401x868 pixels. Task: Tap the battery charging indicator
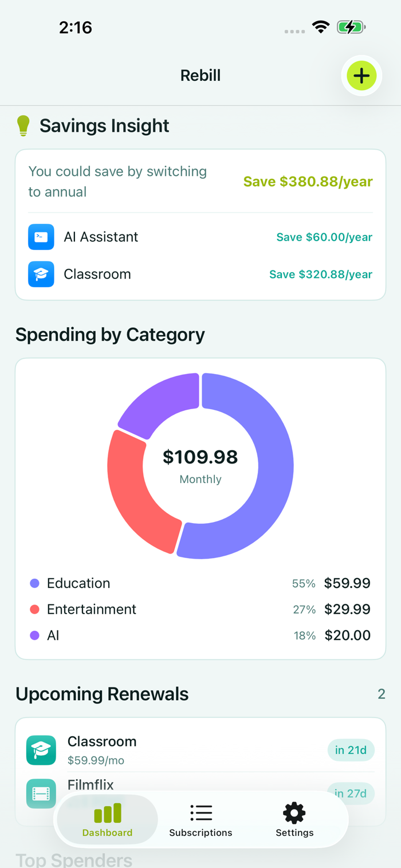(350, 27)
